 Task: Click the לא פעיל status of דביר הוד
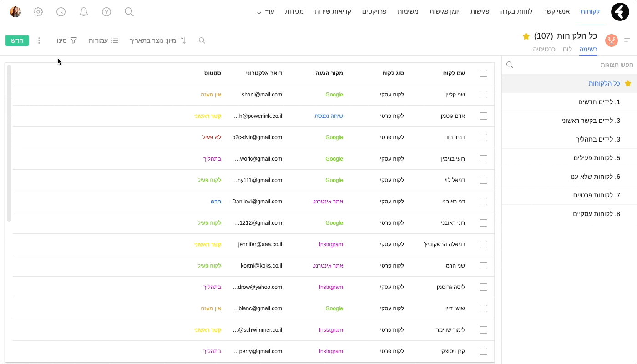pyautogui.click(x=212, y=137)
